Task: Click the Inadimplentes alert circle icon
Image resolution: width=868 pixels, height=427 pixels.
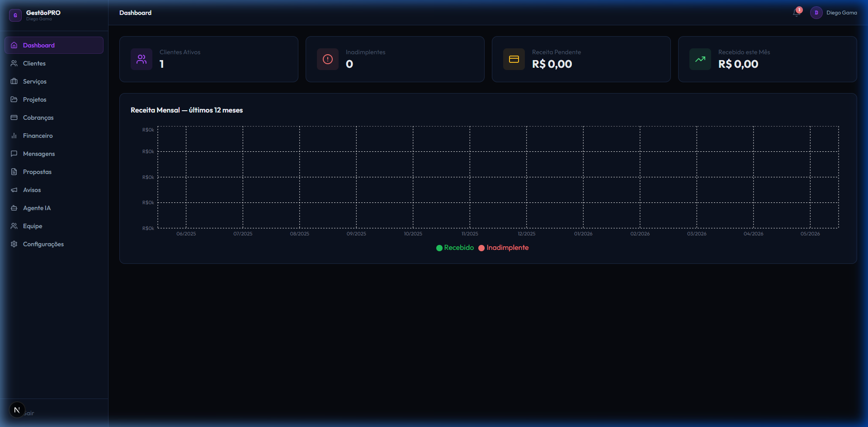Action: pyautogui.click(x=328, y=59)
